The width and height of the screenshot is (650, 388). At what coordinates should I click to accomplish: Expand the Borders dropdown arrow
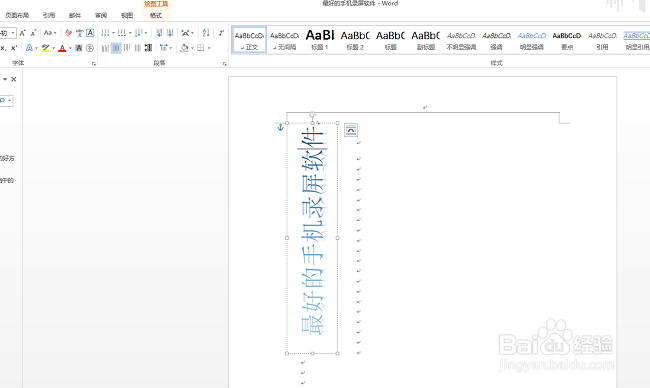(209, 48)
